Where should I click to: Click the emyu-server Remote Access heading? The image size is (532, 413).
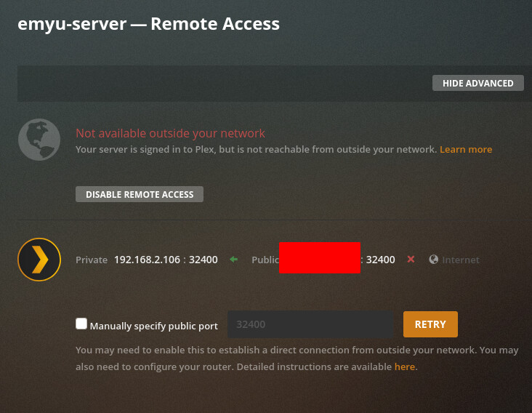click(x=148, y=23)
